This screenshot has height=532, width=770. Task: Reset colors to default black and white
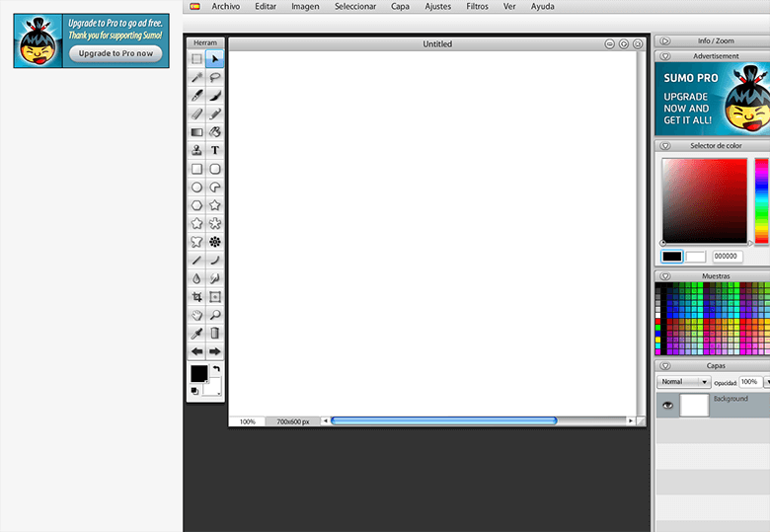tap(194, 391)
